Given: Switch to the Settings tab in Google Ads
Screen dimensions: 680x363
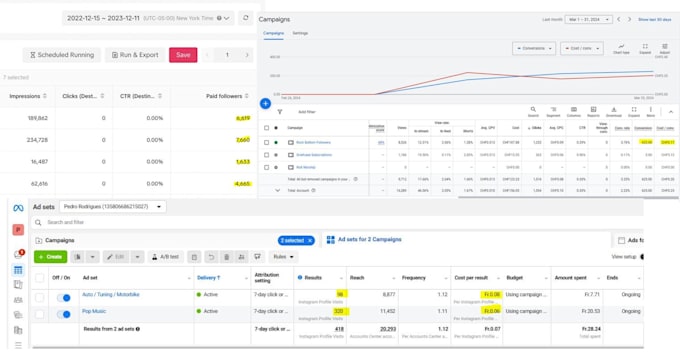Looking at the screenshot, I should (300, 33).
